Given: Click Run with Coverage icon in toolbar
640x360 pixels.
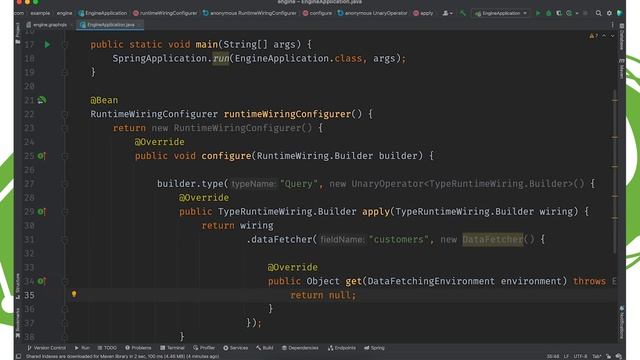Looking at the screenshot, I should pyautogui.click(x=559, y=13).
